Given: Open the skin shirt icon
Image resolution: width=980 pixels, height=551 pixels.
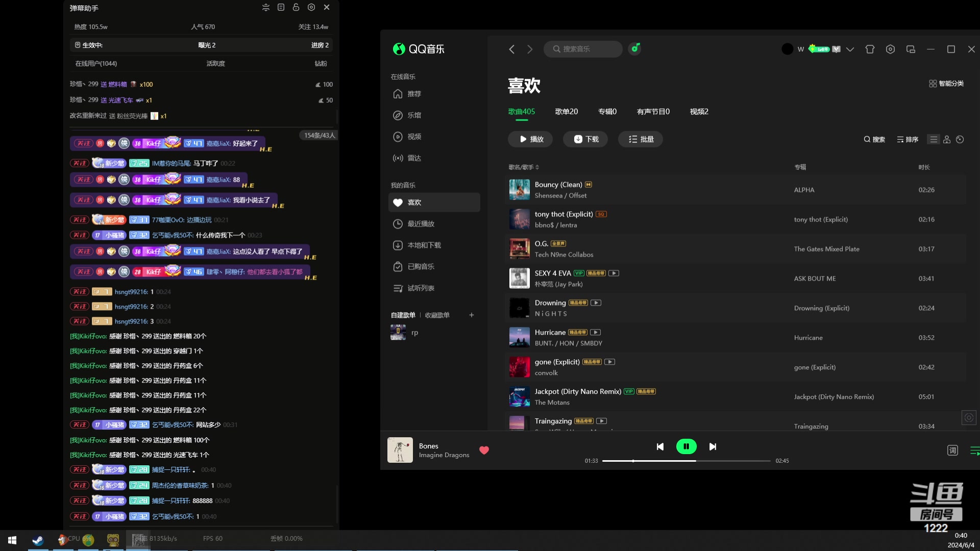Looking at the screenshot, I should tap(870, 49).
